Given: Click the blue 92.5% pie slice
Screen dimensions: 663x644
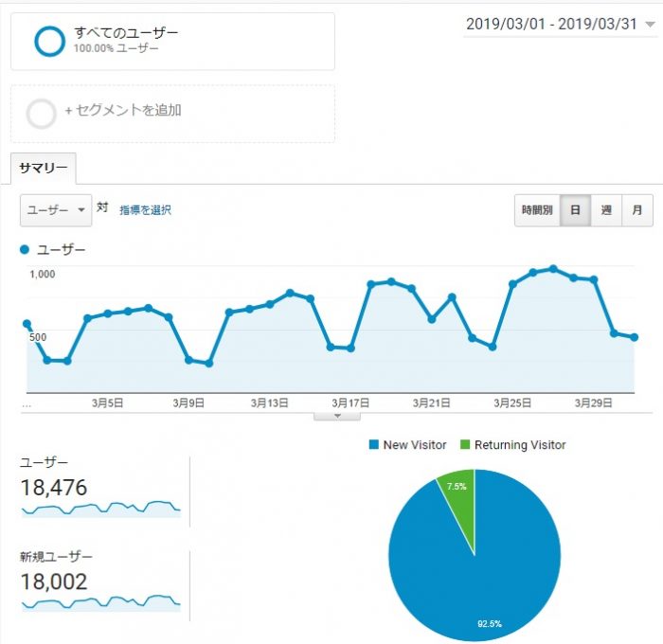Looking at the screenshot, I should coord(474,568).
